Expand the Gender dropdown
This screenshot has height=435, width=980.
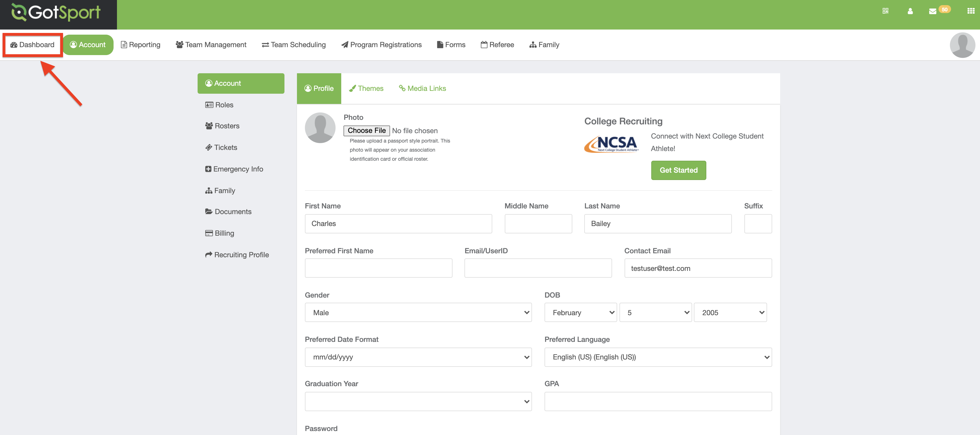pos(418,312)
